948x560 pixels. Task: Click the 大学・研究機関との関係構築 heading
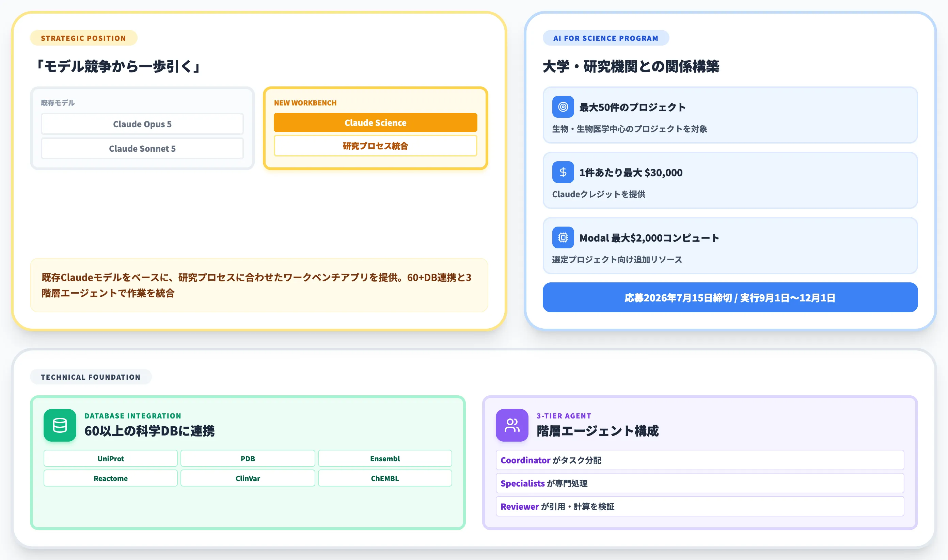pos(631,66)
